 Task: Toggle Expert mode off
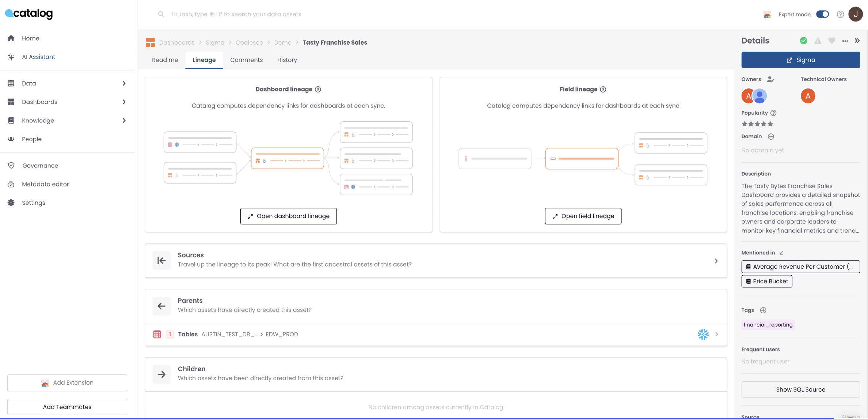[822, 14]
